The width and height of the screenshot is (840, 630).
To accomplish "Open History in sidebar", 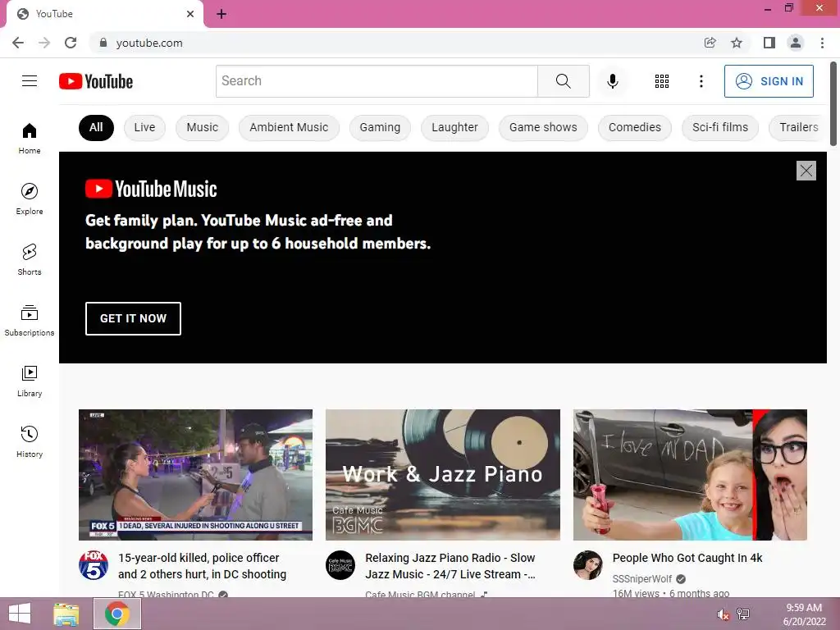I will coord(30,441).
